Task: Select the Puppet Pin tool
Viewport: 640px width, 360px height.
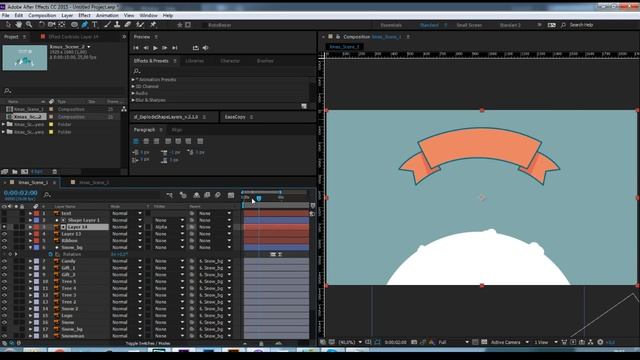Action: coord(153,25)
